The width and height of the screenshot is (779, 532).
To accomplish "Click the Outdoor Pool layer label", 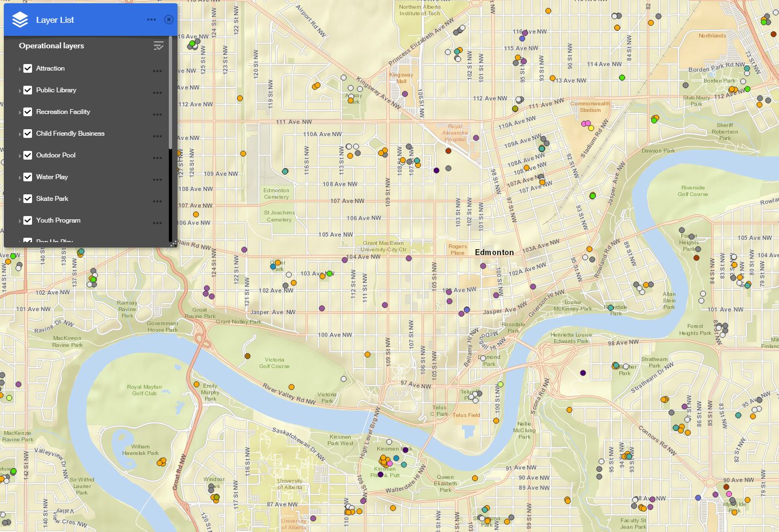I will tap(55, 155).
